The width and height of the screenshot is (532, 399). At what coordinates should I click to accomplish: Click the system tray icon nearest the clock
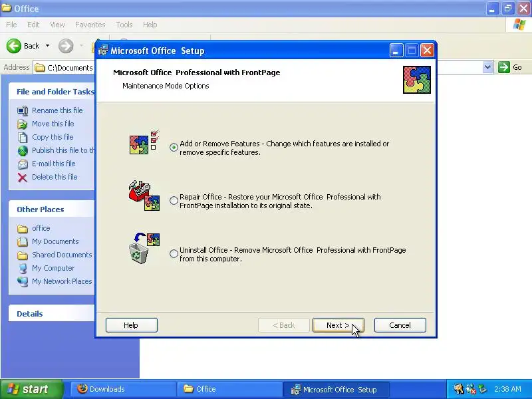pyautogui.click(x=482, y=389)
